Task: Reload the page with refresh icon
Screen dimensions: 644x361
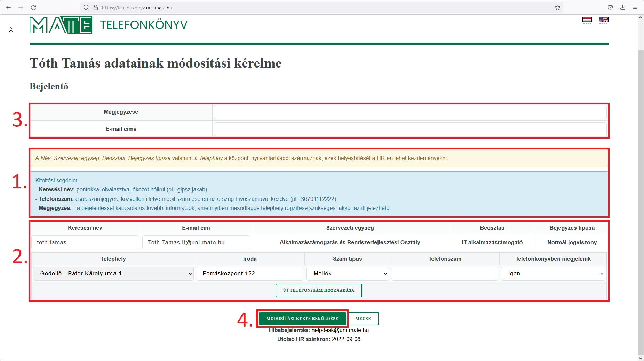Action: [x=33, y=7]
